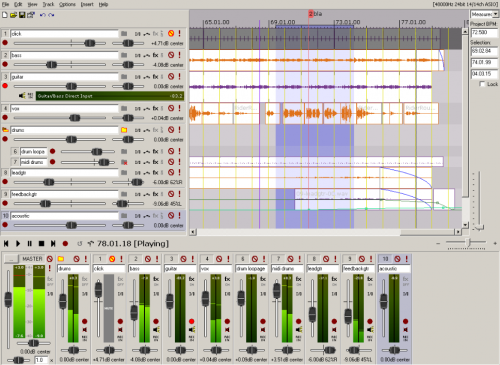
Task: Click the Project BPM input field
Action: (x=484, y=32)
